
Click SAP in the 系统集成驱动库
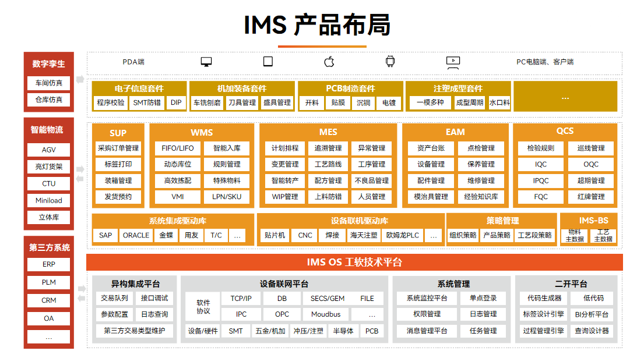pos(105,235)
